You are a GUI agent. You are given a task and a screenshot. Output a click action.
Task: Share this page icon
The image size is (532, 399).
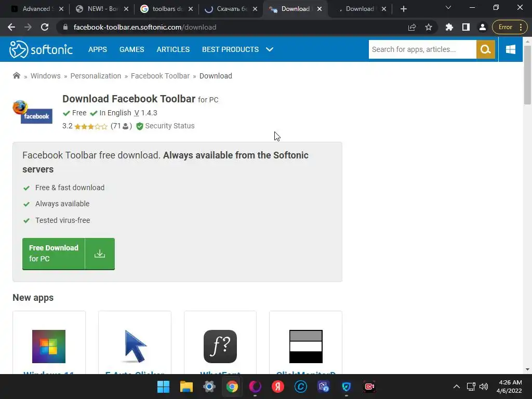point(412,27)
